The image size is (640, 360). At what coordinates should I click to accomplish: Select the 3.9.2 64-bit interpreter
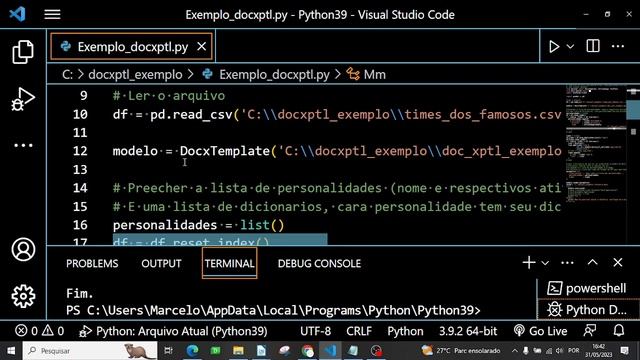point(468,331)
